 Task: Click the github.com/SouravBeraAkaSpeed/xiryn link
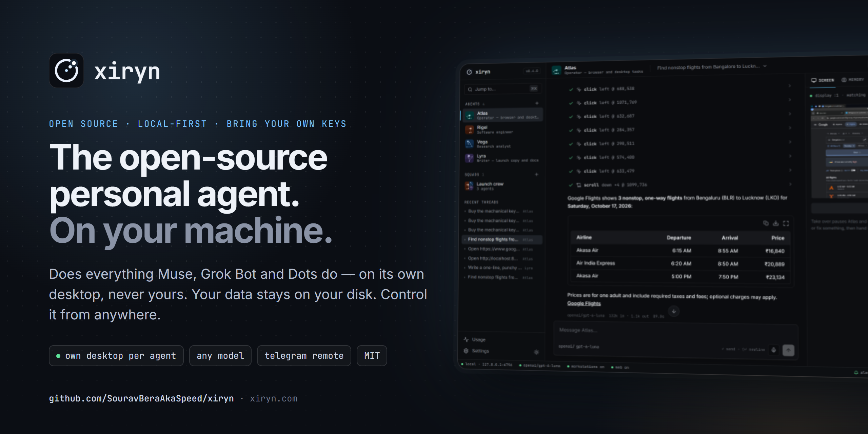[141, 398]
